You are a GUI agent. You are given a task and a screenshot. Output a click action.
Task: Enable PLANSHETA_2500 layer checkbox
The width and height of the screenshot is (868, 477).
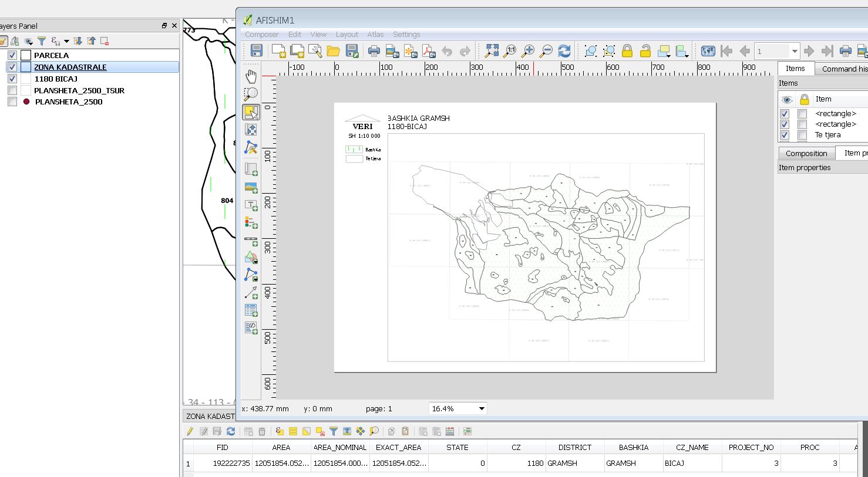coord(12,102)
